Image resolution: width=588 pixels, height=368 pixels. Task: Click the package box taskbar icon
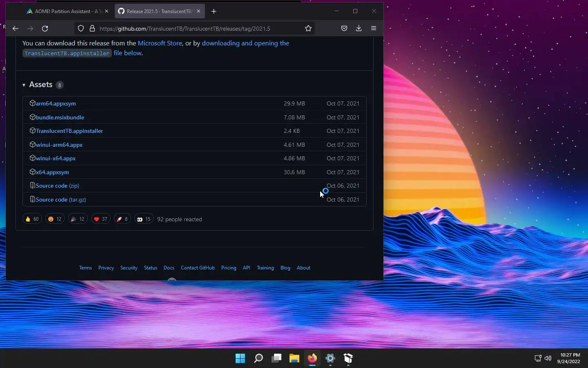pos(348,359)
